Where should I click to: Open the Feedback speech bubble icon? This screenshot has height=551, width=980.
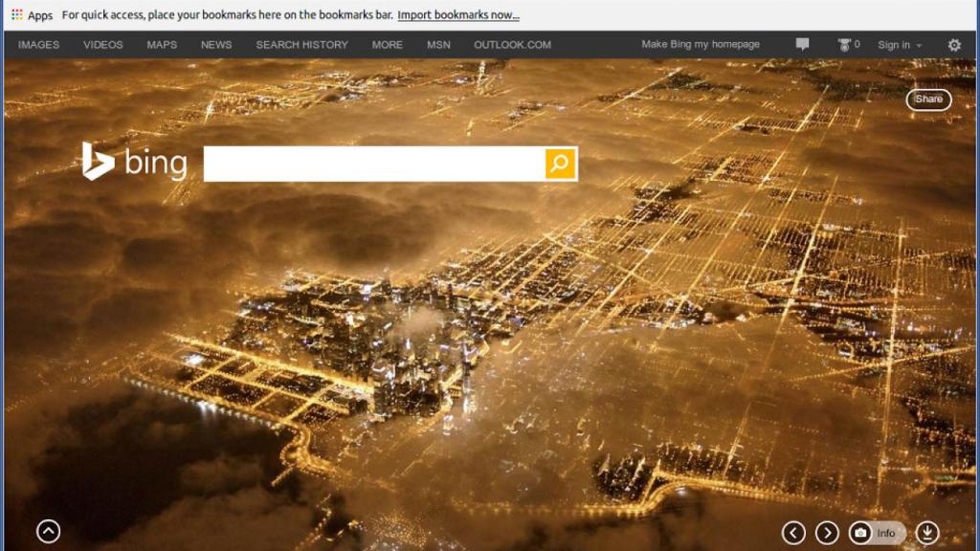tap(802, 44)
